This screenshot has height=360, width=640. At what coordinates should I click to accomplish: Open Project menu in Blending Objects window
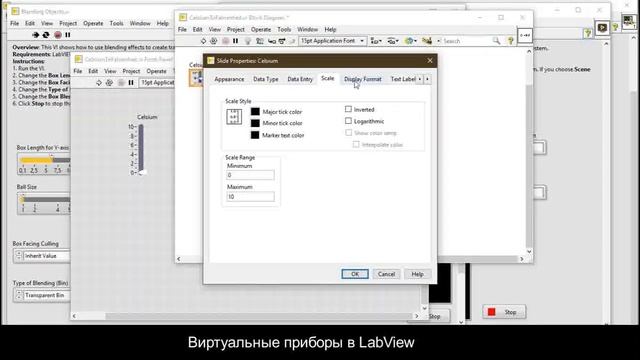point(68,24)
